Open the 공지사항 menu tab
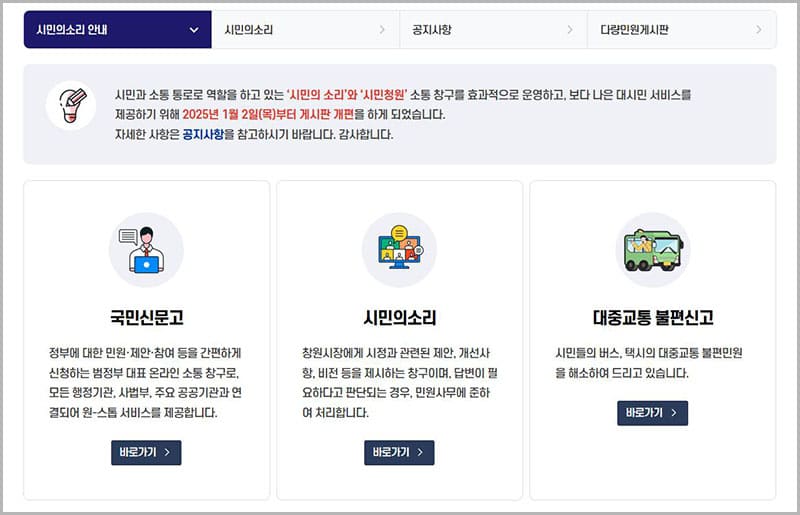 click(x=493, y=30)
